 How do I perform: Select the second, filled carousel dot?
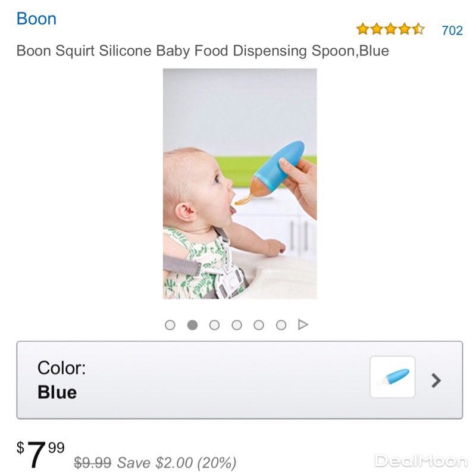pyautogui.click(x=192, y=325)
